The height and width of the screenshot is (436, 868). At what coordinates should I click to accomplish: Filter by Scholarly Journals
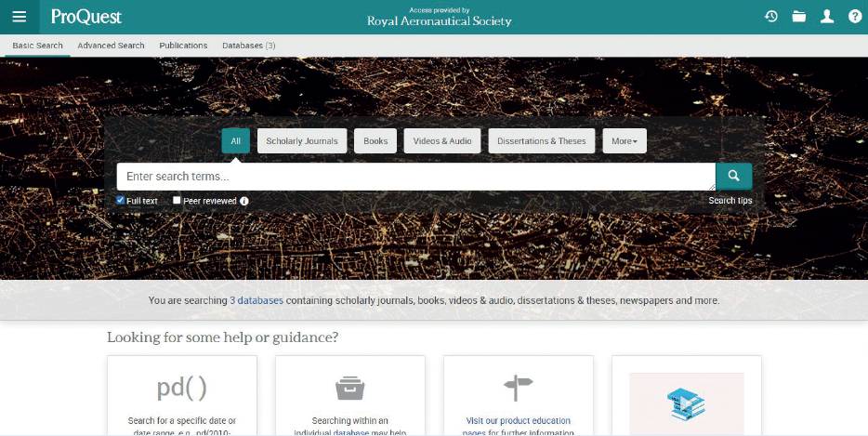302,141
